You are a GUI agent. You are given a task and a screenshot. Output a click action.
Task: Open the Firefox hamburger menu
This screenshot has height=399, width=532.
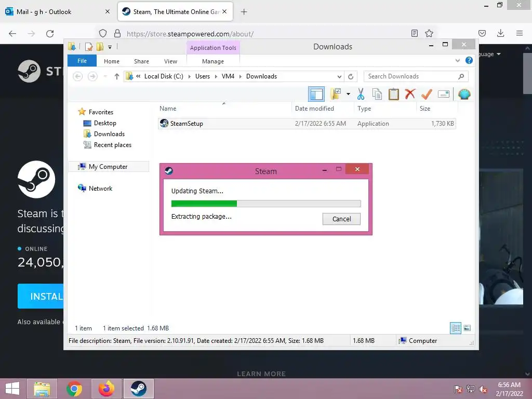click(519, 33)
